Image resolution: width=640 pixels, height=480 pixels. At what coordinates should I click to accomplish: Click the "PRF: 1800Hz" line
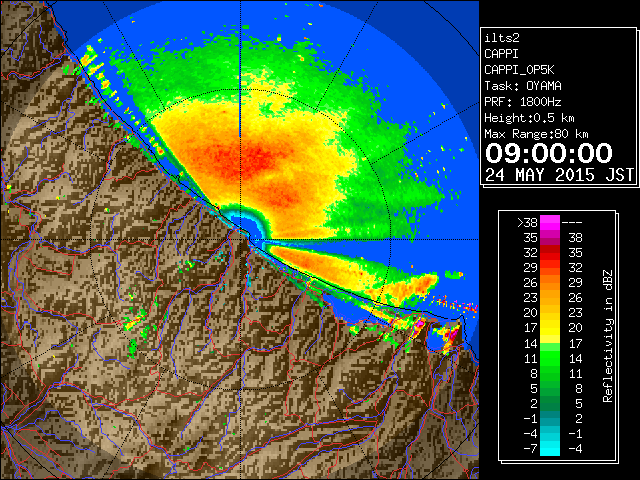point(522,102)
